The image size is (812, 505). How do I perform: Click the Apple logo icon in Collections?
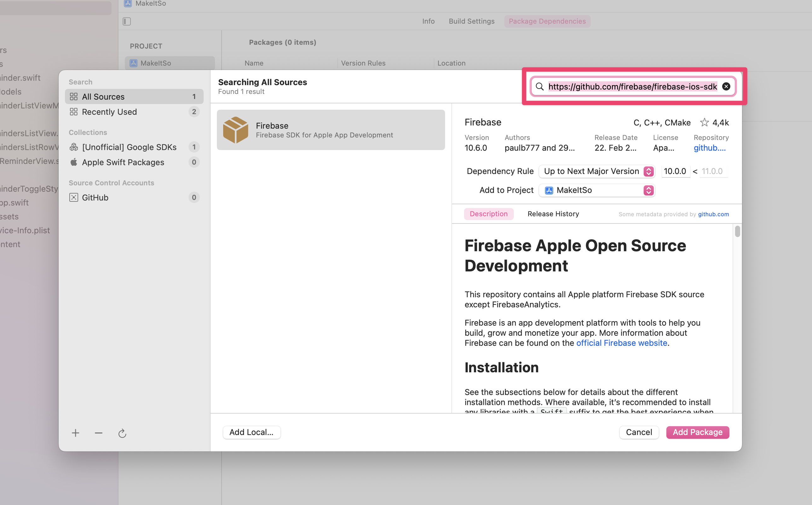tap(74, 162)
